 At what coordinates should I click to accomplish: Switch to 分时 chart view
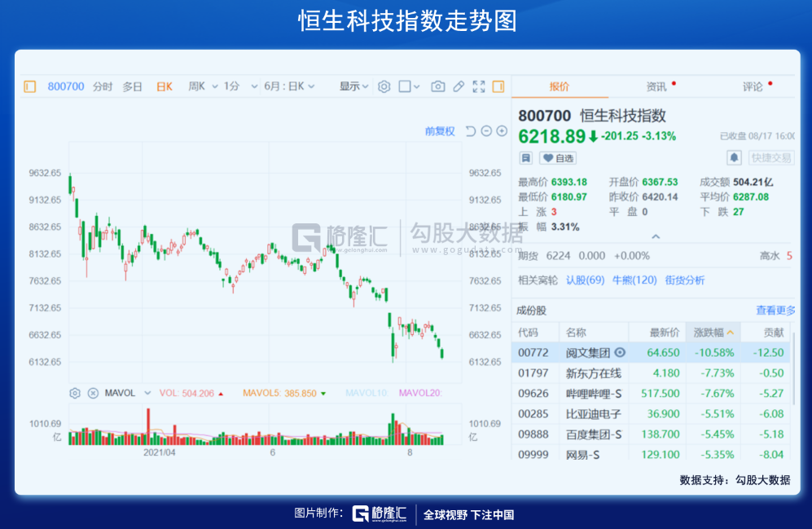[x=103, y=86]
